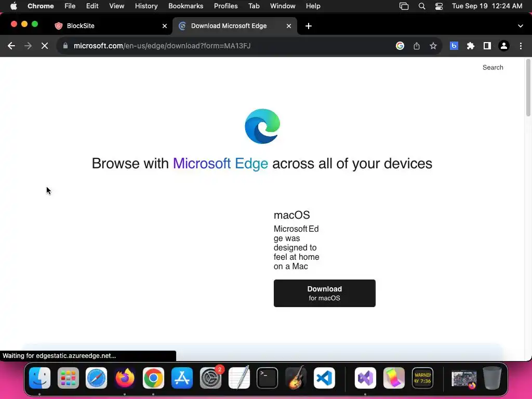Open the blue 'b' extension icon
Viewport: 532px width, 399px height.
pos(454,46)
